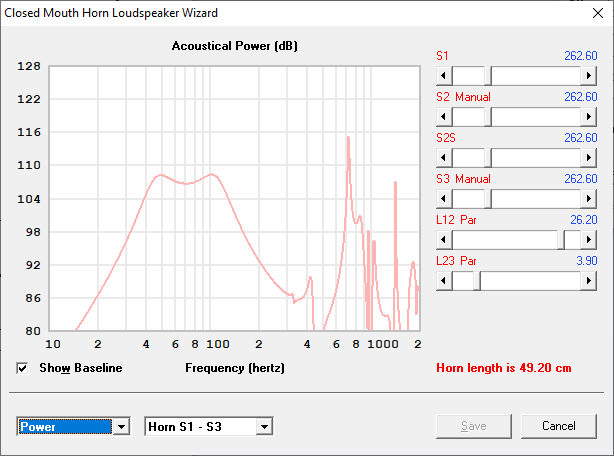
Task: Click the S1 slider thumb
Action: click(488, 76)
